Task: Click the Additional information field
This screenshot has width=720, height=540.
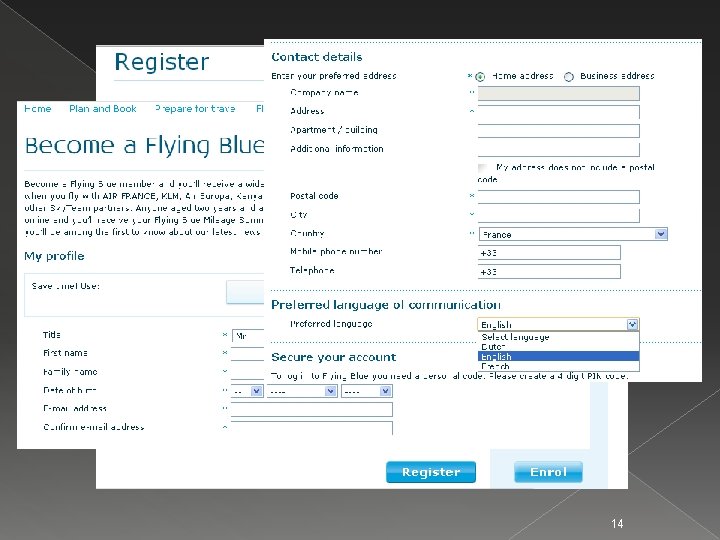Action: click(558, 149)
